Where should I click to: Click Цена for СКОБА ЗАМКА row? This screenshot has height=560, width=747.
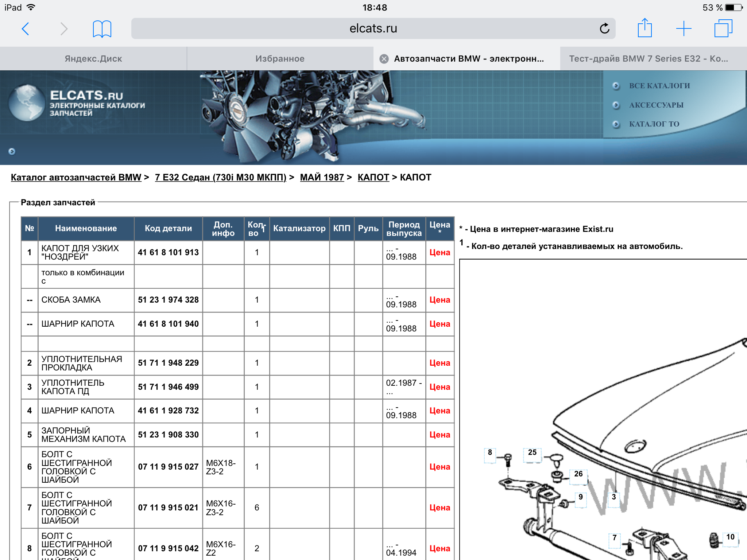coord(440,300)
